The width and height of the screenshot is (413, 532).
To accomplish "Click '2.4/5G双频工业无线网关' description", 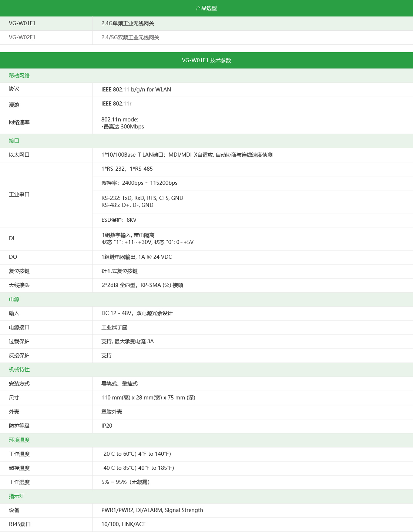I will tap(130, 37).
